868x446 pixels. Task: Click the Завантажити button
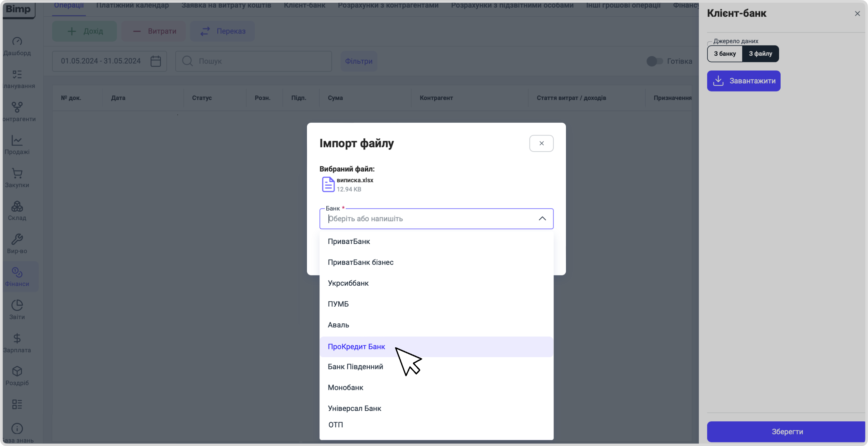pyautogui.click(x=743, y=81)
